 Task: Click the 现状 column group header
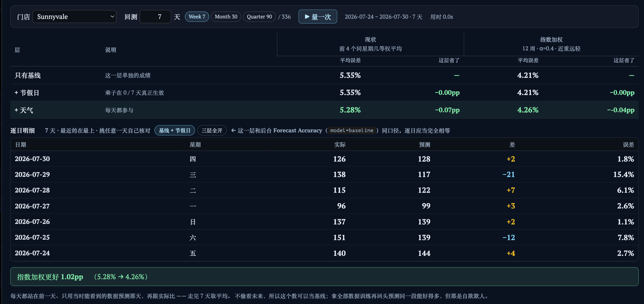370,40
